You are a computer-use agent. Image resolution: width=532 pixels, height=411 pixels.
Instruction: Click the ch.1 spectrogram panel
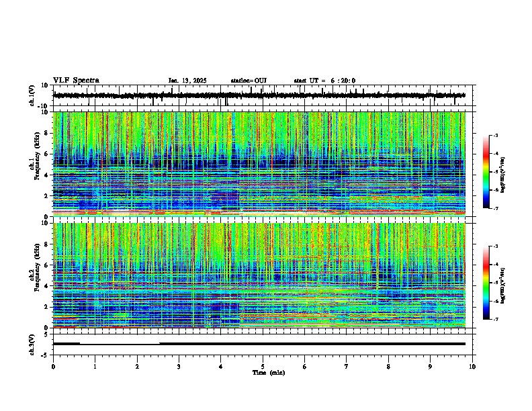[259, 164]
